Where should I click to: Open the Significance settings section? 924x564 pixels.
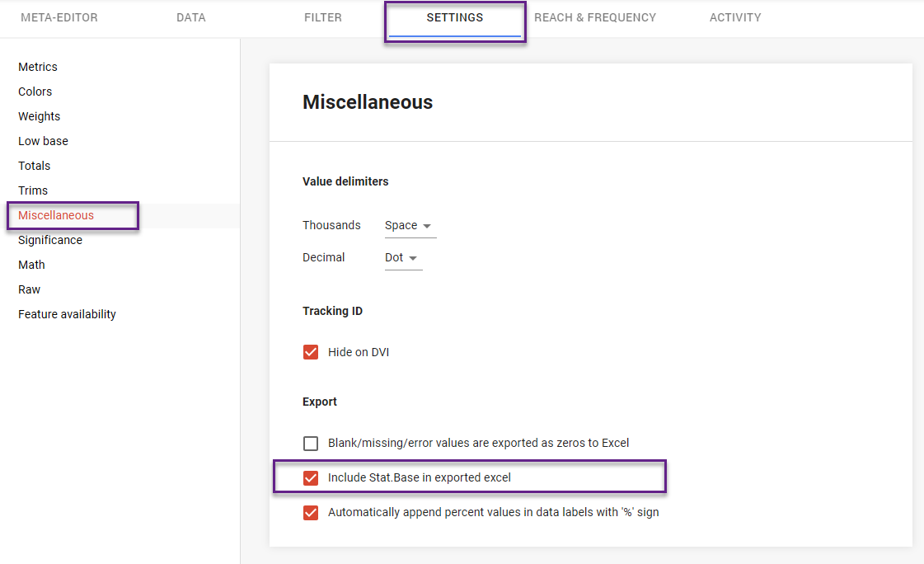(49, 240)
